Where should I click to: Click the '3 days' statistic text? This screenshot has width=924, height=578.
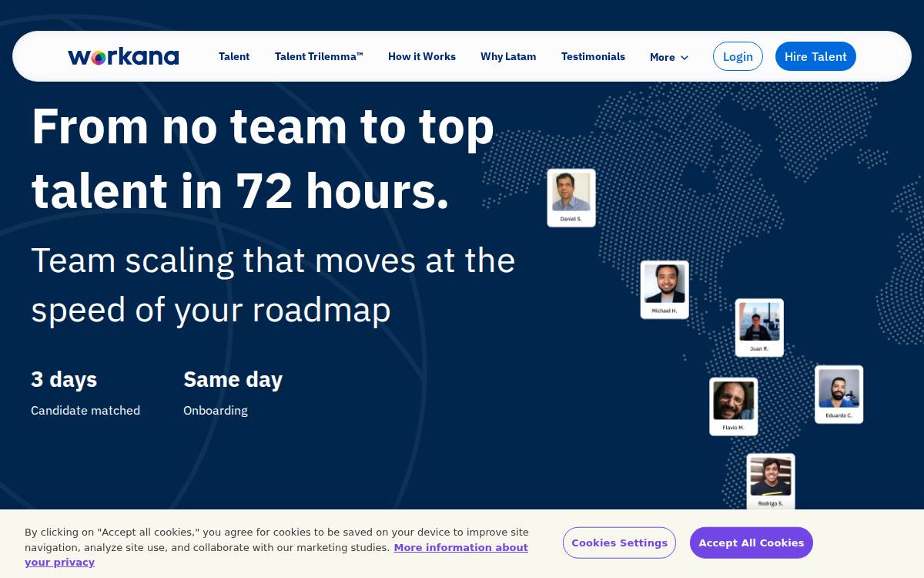(x=64, y=379)
